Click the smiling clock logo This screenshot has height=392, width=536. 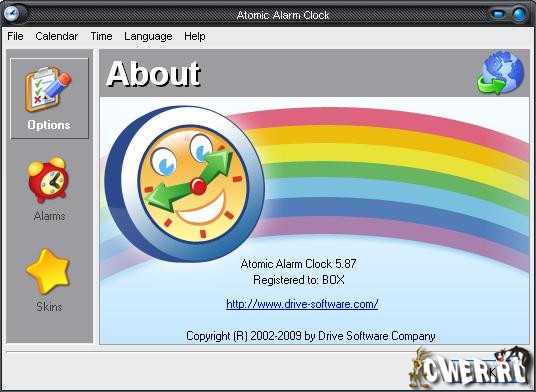pos(185,184)
